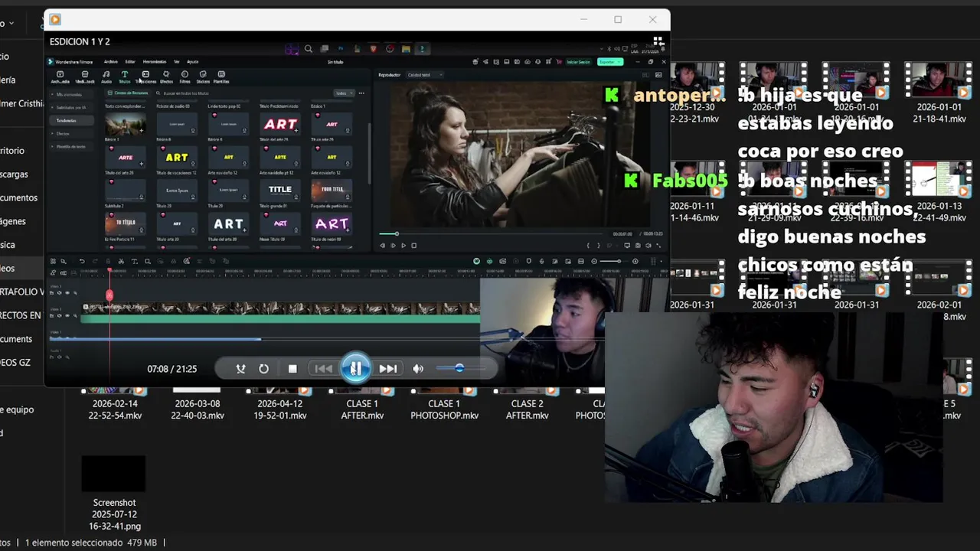Toggle repeat in the media player

tap(264, 369)
